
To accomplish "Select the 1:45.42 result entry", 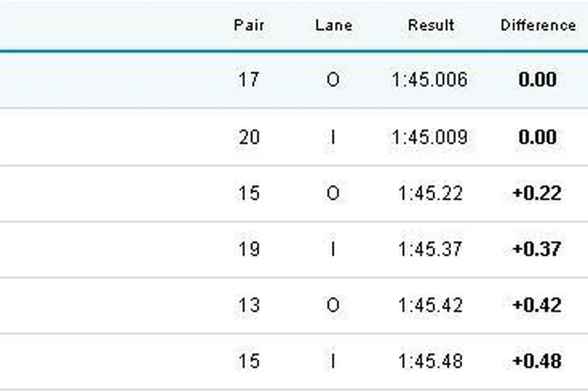I will pyautogui.click(x=430, y=305).
